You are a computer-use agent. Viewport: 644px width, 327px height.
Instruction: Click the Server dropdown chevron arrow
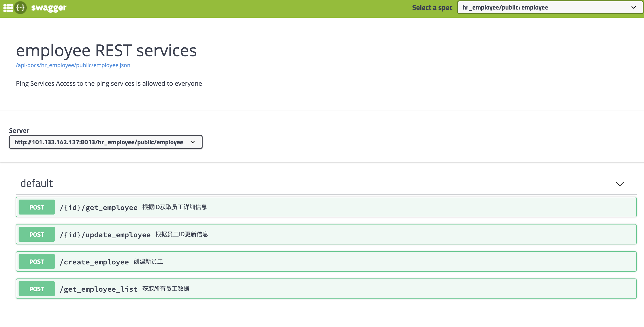(x=193, y=142)
